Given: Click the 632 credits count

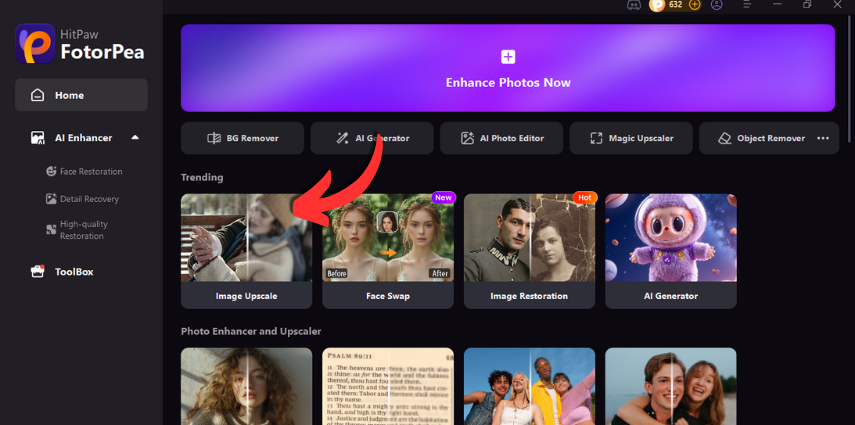Looking at the screenshot, I should 675,4.
